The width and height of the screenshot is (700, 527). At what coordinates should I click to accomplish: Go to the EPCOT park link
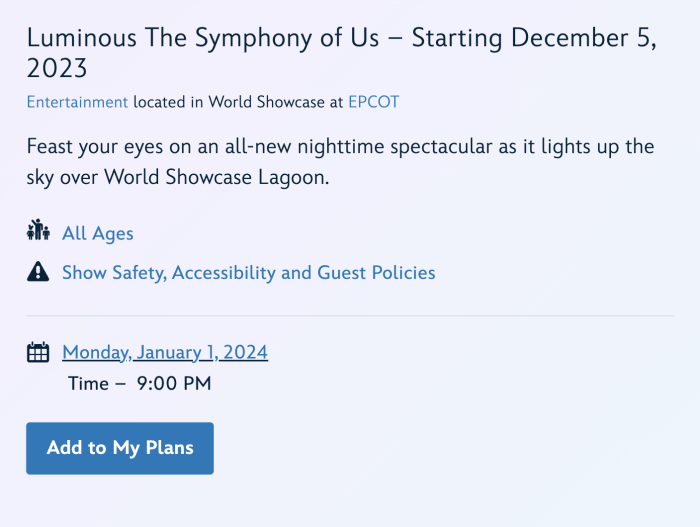coord(373,102)
